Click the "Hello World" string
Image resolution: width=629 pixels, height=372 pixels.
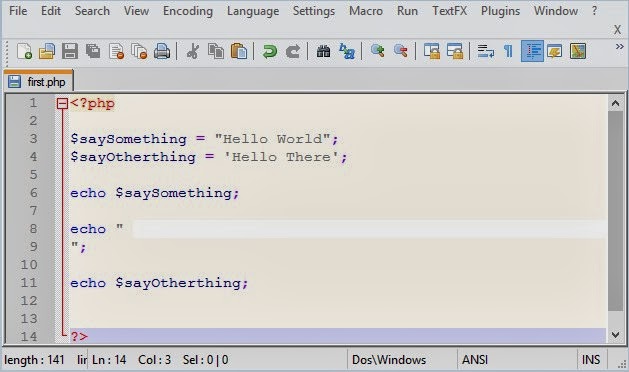272,139
